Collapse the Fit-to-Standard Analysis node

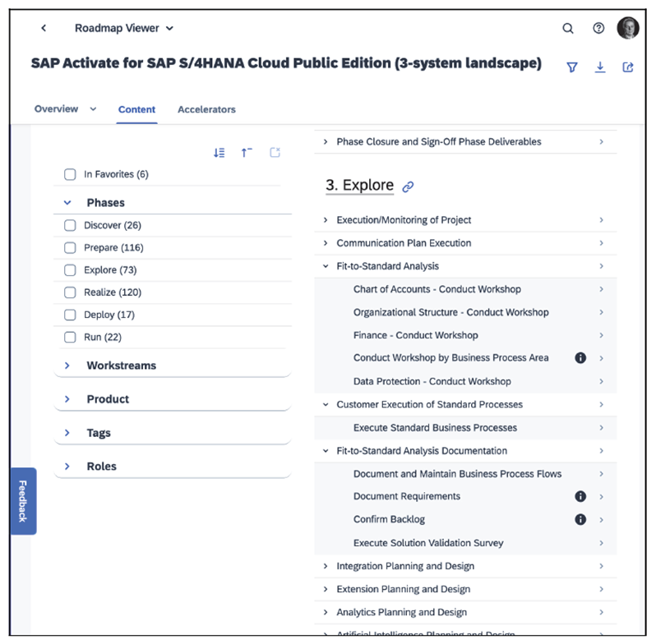point(326,266)
